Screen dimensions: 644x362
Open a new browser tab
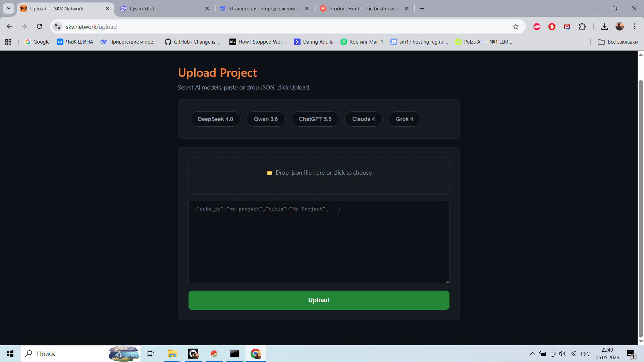click(422, 9)
